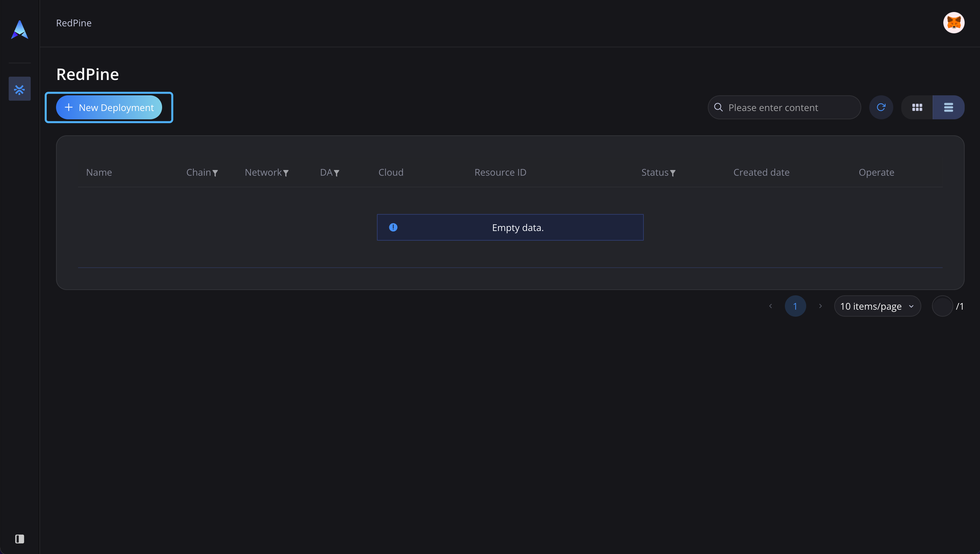Click the New Deployment button
Screen dimensions: 980x554
[109, 107]
